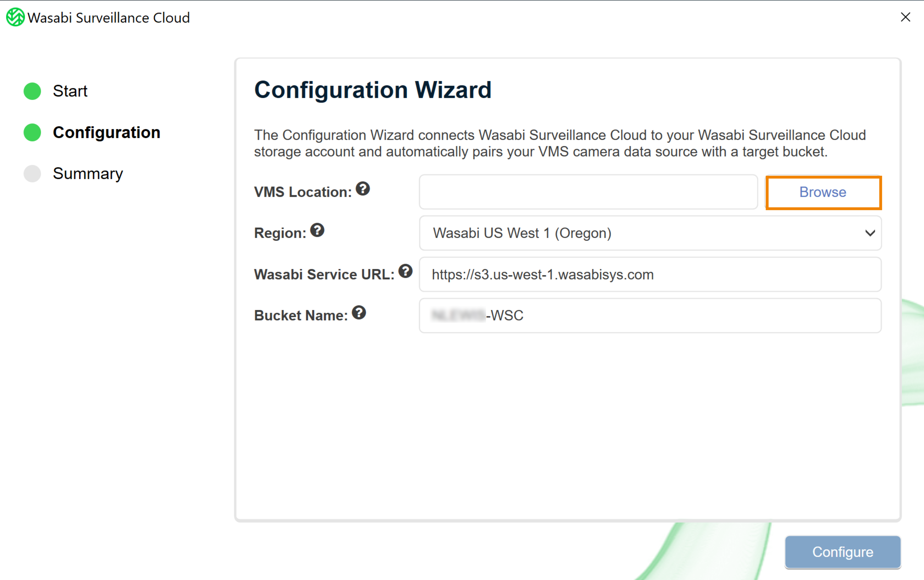The height and width of the screenshot is (580, 924).
Task: Click the Configuration Wizard heading
Action: (x=373, y=90)
